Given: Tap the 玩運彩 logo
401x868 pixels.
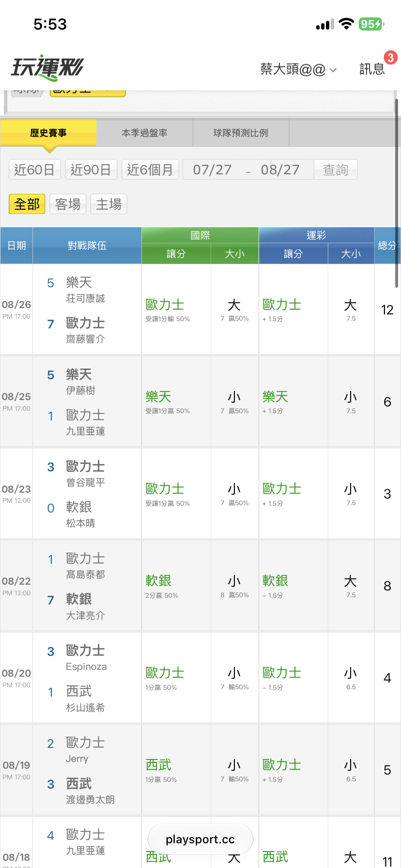Looking at the screenshot, I should point(47,68).
